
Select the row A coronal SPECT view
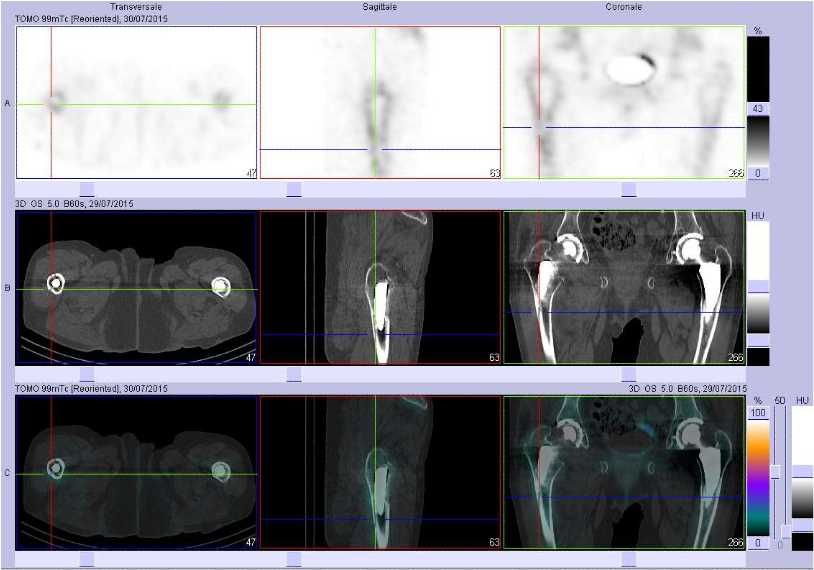tap(625, 102)
